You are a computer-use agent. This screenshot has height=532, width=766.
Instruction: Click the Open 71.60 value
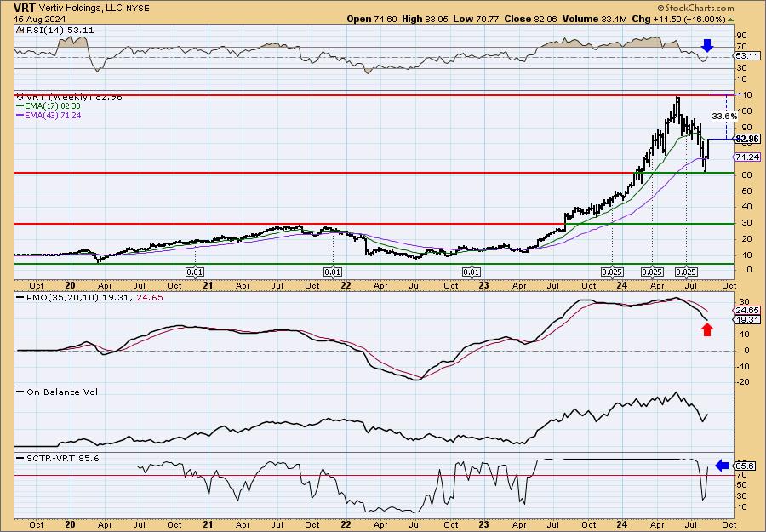(x=372, y=19)
